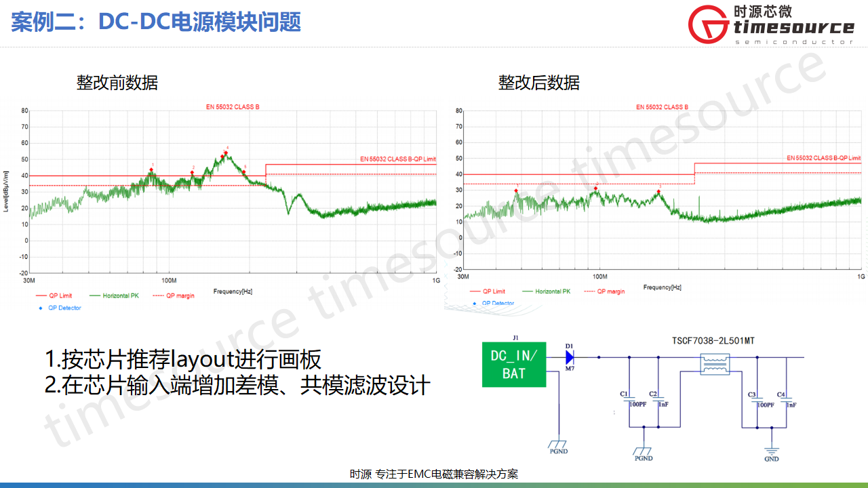Click the red Timesource logo emblem
868x488 pixels.
click(x=708, y=25)
